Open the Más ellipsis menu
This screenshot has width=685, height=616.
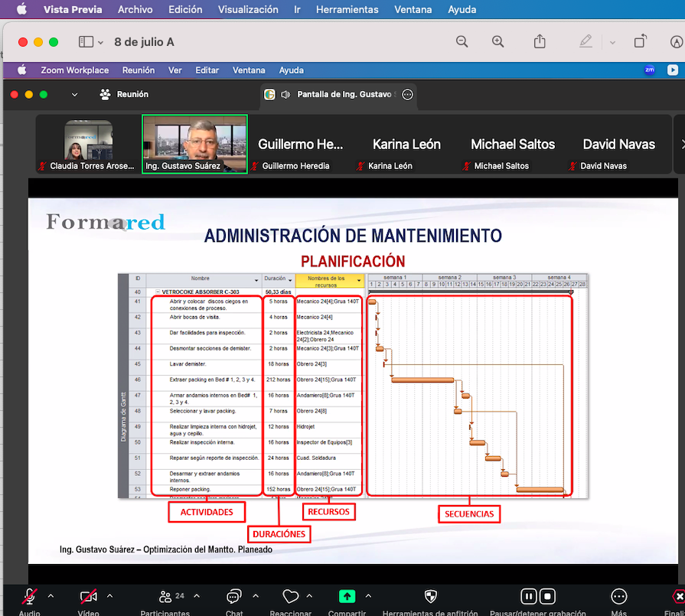tap(618, 596)
